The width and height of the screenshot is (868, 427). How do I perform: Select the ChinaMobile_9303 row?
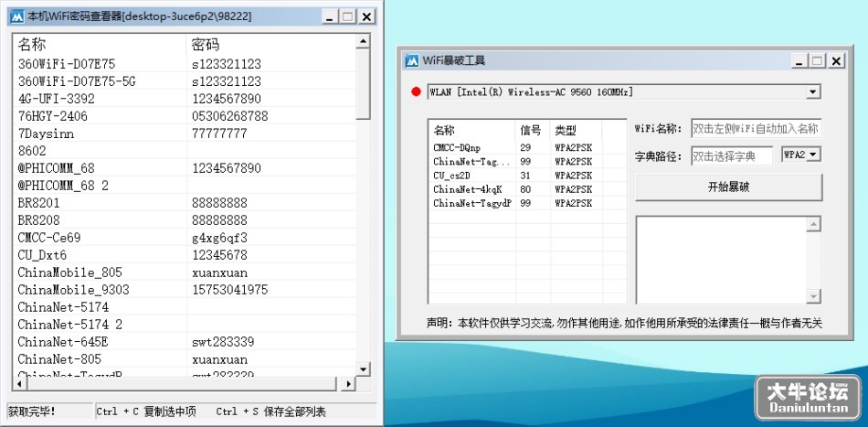click(x=185, y=290)
